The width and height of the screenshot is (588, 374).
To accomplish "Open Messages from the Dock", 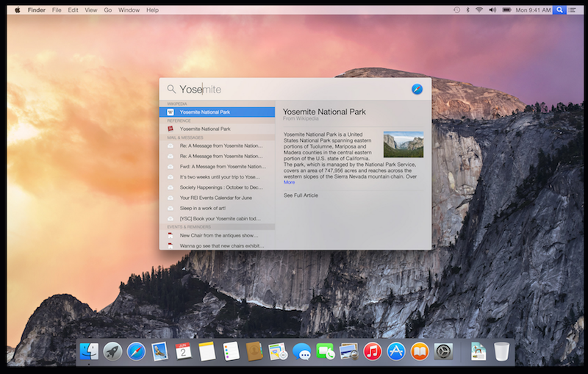I will click(x=302, y=352).
